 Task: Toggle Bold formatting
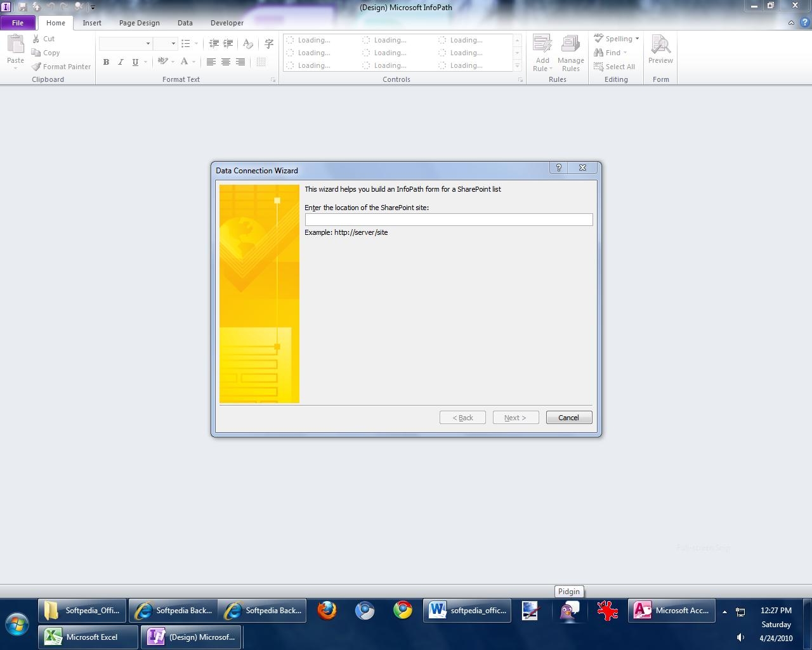click(106, 62)
